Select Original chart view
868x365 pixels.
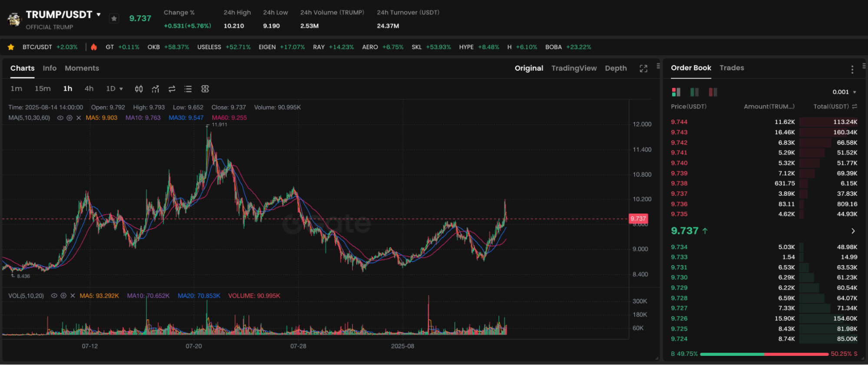tap(529, 68)
